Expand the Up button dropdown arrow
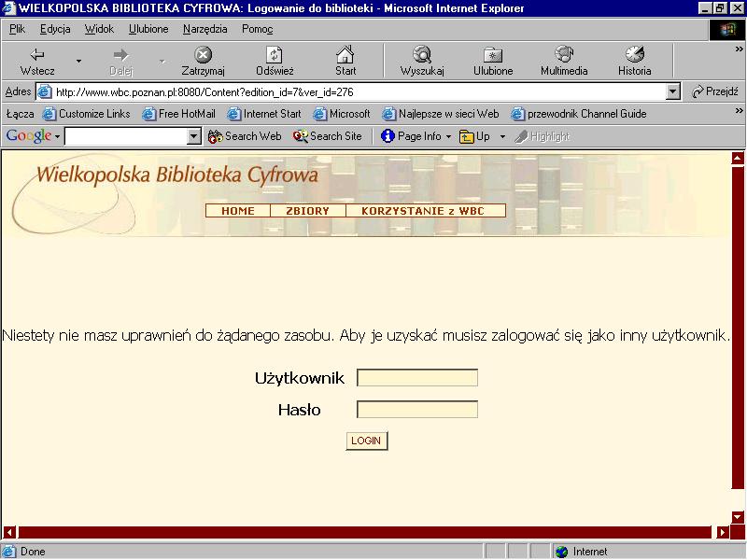 502,136
